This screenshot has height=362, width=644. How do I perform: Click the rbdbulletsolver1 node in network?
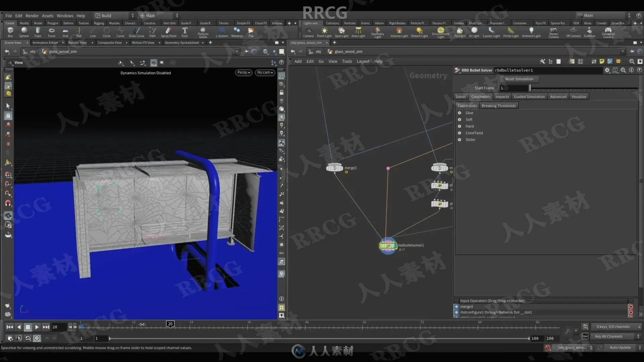388,246
